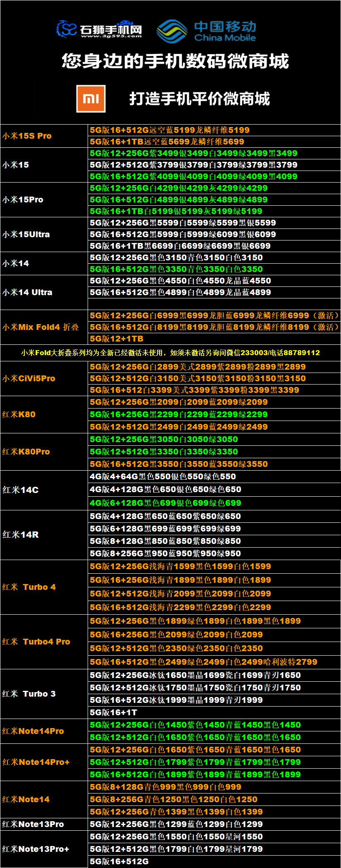Image resolution: width=341 pixels, height=868 pixels.
Task: Click the 12+512G 黑色1799星河1799 row
Action: coord(215,849)
